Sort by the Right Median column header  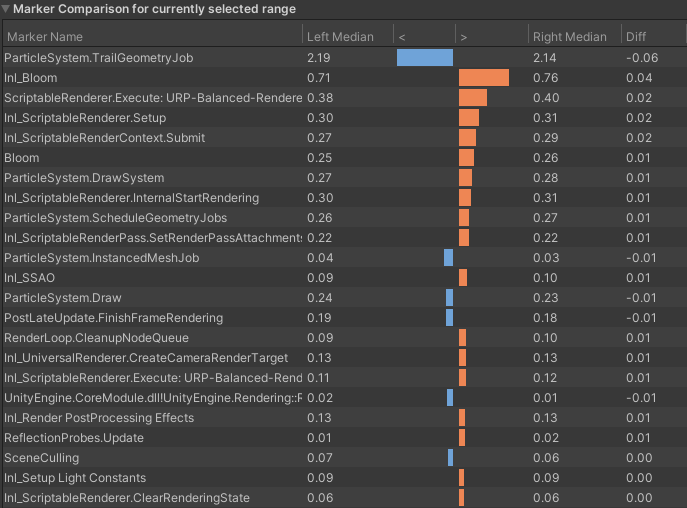click(570, 37)
